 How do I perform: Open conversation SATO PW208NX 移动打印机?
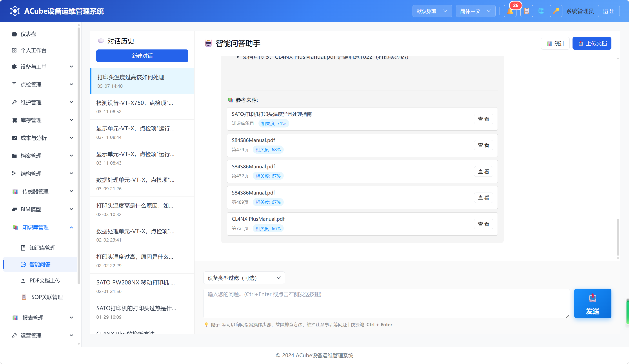tap(142, 286)
